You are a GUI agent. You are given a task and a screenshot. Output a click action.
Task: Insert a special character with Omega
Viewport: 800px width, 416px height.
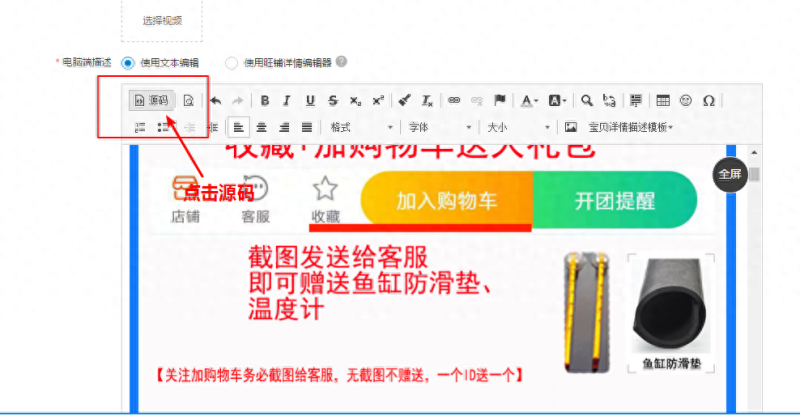[709, 101]
